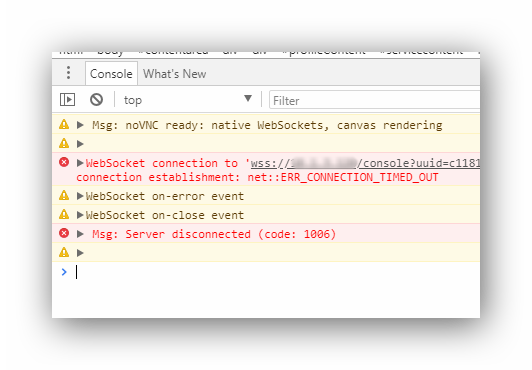Expand the WebSocket on-error event entry
Image resolution: width=532 pixels, height=370 pixels.
pyautogui.click(x=80, y=196)
